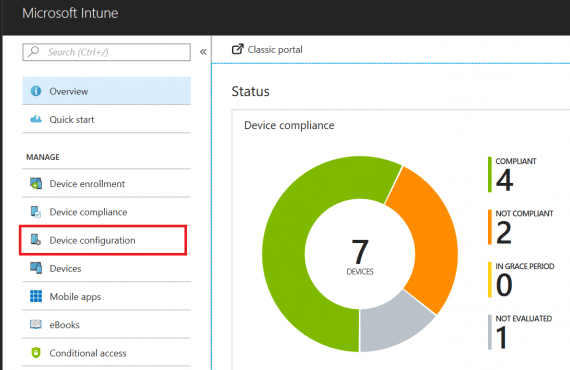Click in the Search (Ctrl+/) field

click(107, 52)
